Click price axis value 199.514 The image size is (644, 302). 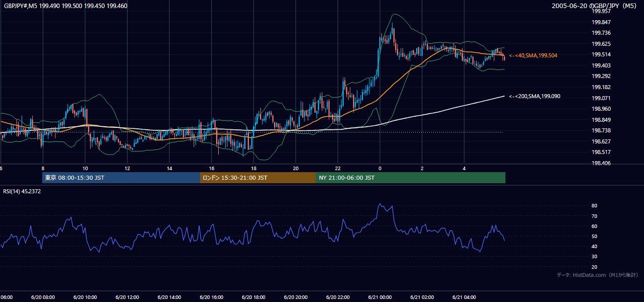pyautogui.click(x=601, y=55)
